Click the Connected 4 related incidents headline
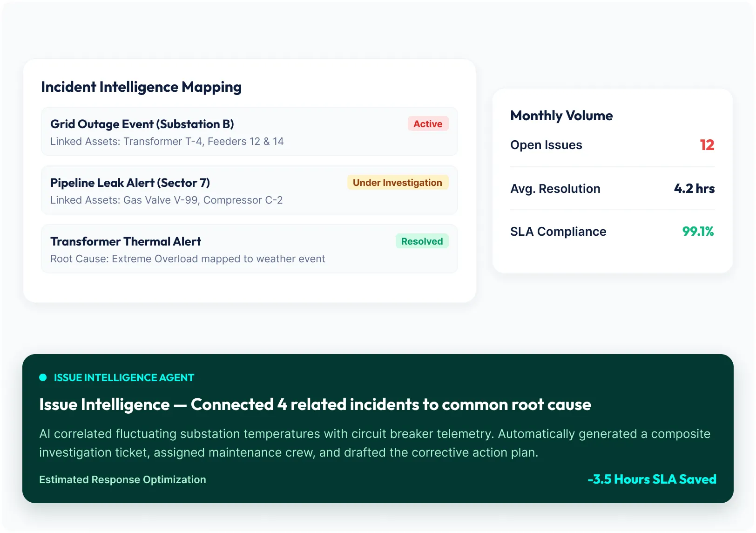The image size is (756, 533). 315,404
